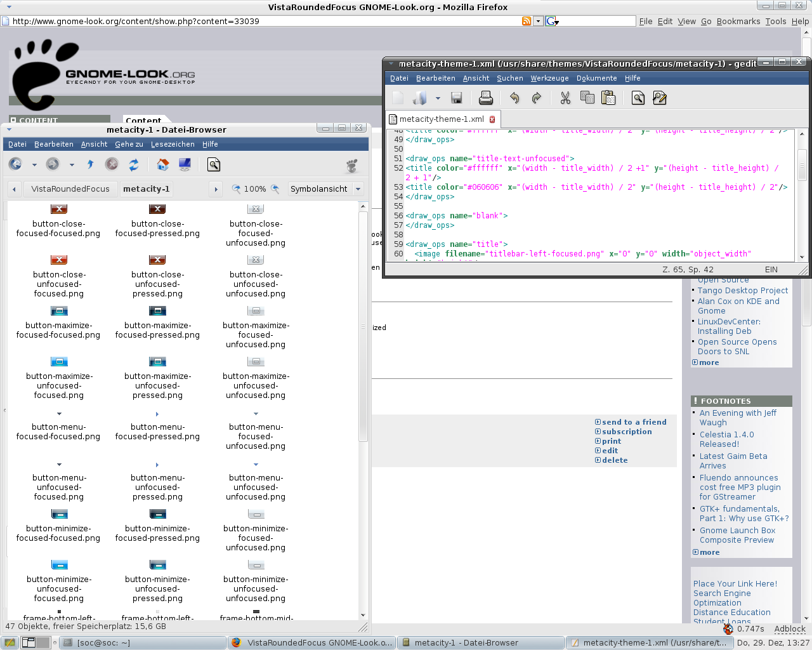Save the file with gedit floppy icon
This screenshot has height=650, width=812.
coord(456,98)
